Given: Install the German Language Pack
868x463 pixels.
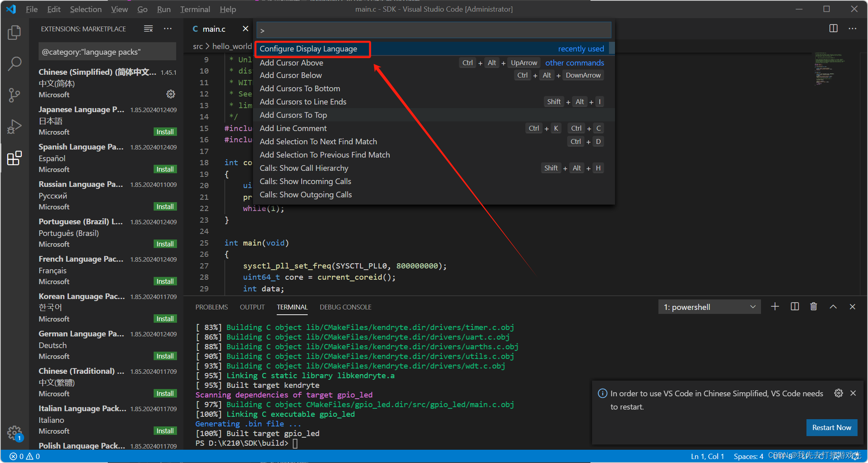Looking at the screenshot, I should click(165, 356).
